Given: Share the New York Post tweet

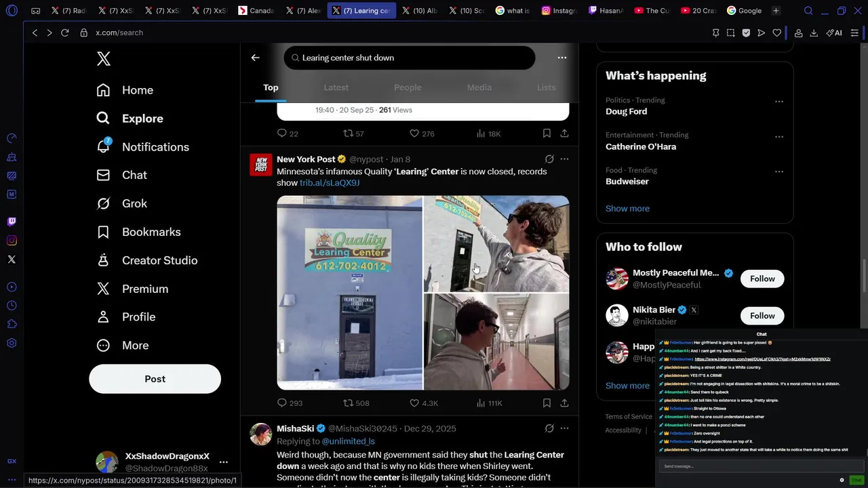Looking at the screenshot, I should click(564, 403).
